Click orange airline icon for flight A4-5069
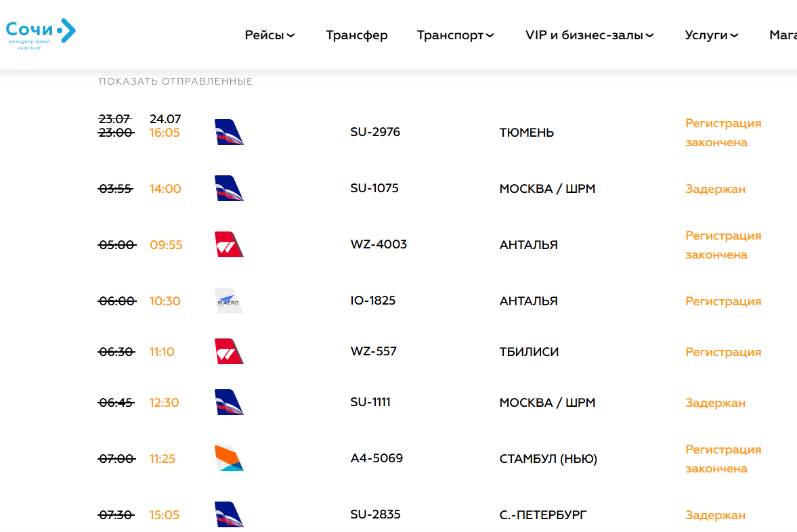This screenshot has width=797, height=532. (229, 458)
